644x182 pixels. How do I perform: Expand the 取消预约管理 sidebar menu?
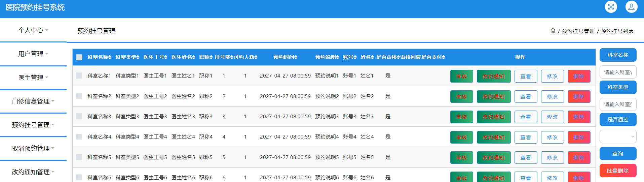tap(33, 148)
